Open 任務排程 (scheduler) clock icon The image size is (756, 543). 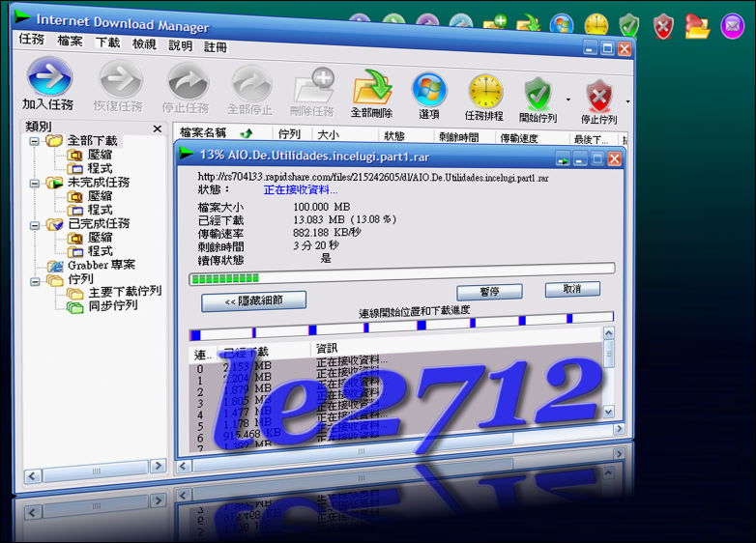click(485, 92)
